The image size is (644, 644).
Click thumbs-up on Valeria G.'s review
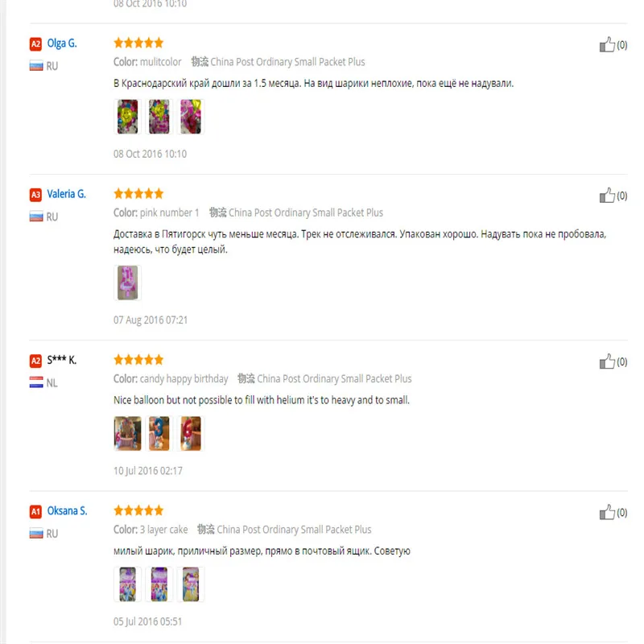tap(607, 196)
